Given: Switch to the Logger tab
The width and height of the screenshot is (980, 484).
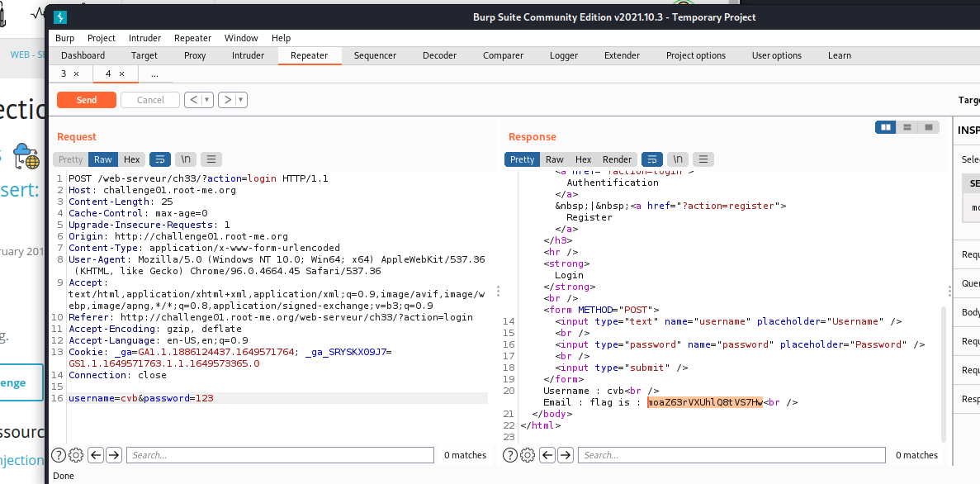Looking at the screenshot, I should coord(564,55).
